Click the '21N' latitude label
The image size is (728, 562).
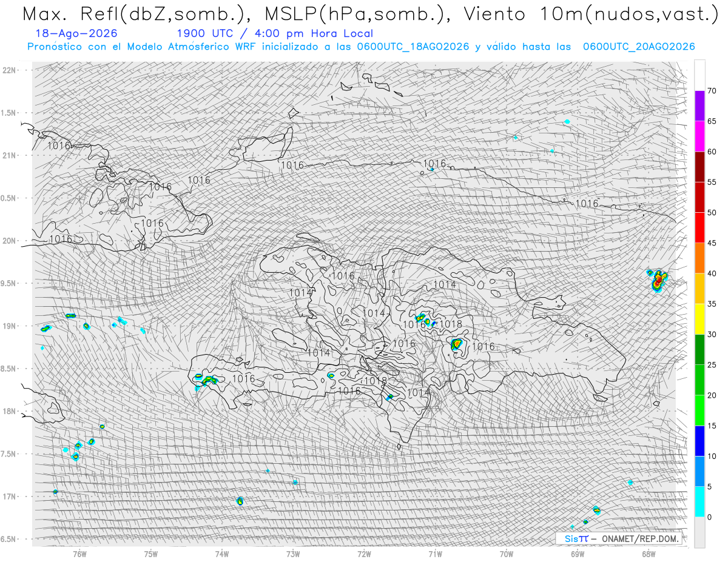[9, 155]
